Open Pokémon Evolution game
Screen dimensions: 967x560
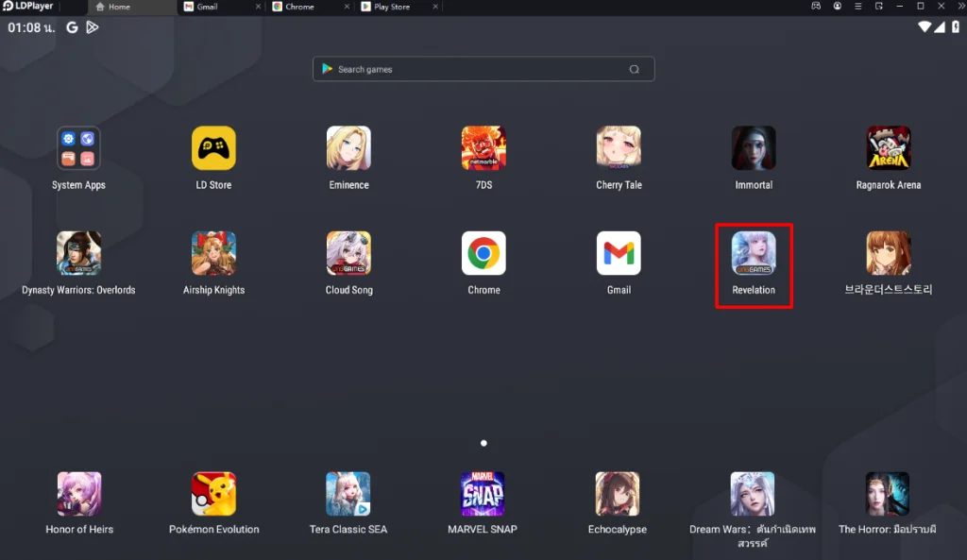(x=213, y=493)
